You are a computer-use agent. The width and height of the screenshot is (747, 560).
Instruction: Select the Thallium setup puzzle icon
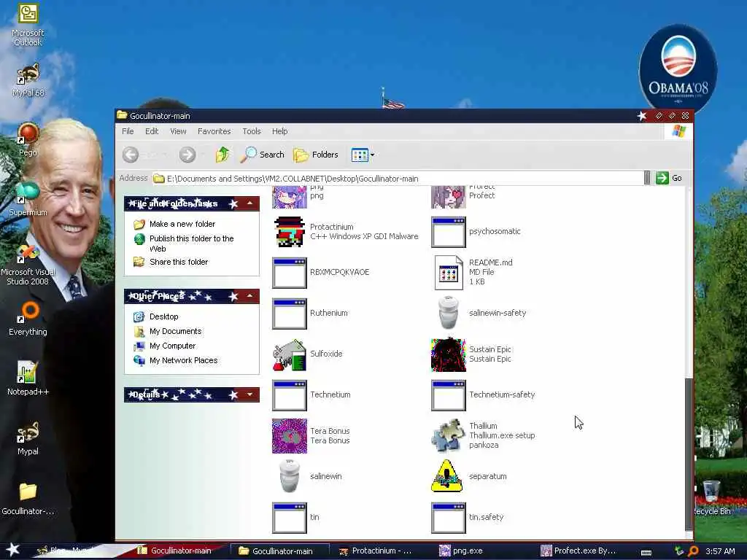[x=449, y=435]
